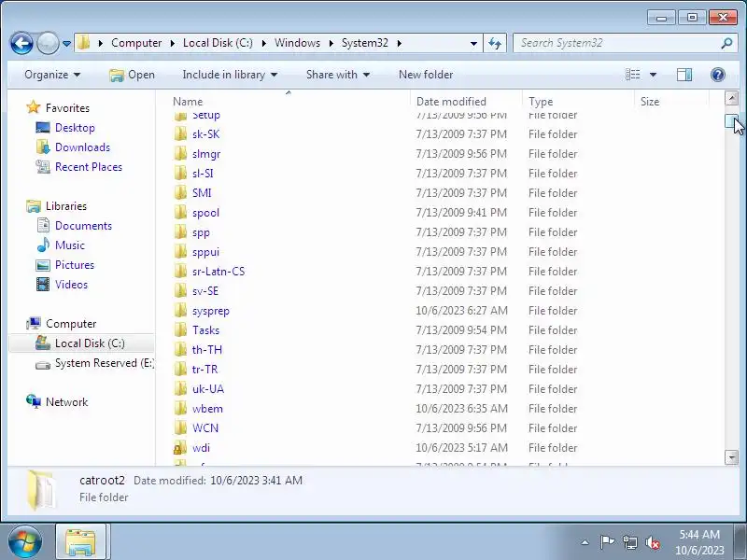Expand arrow after Local Disk (C:) breadcrumb
Image resolution: width=747 pixels, height=560 pixels.
coord(264,43)
